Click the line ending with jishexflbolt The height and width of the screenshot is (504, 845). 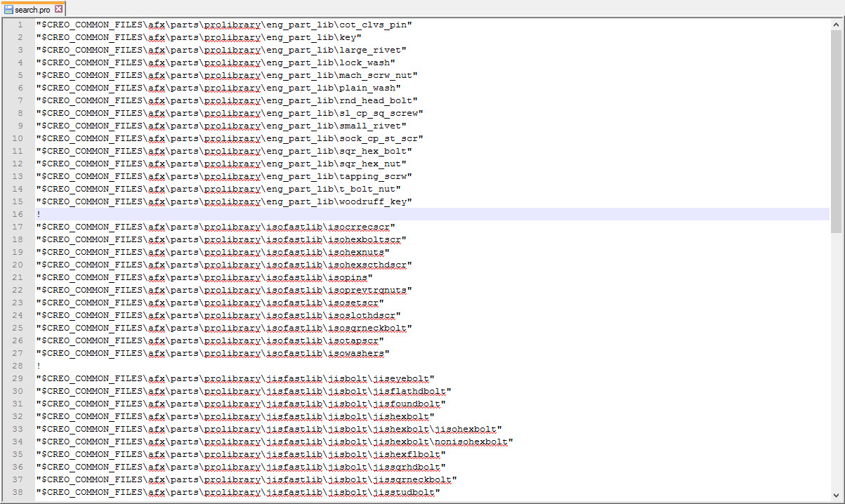pyautogui.click(x=241, y=454)
